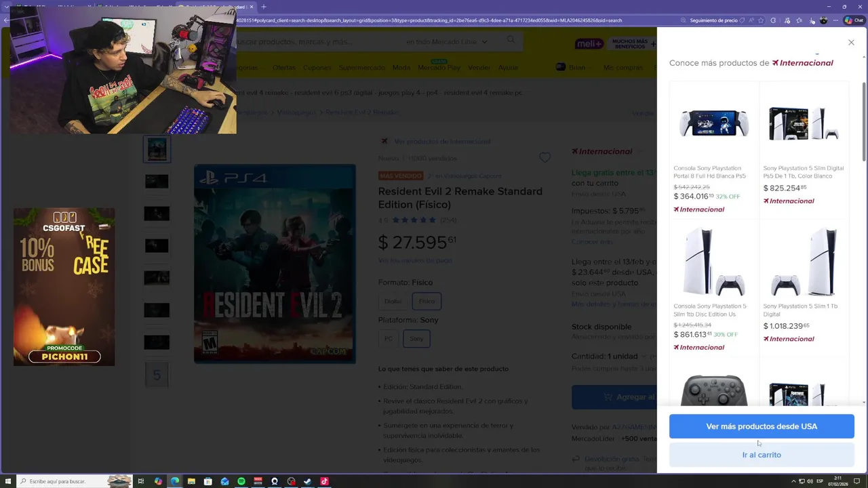Open Windows Start menu
Viewport: 868px width, 488px height.
[x=7, y=481]
